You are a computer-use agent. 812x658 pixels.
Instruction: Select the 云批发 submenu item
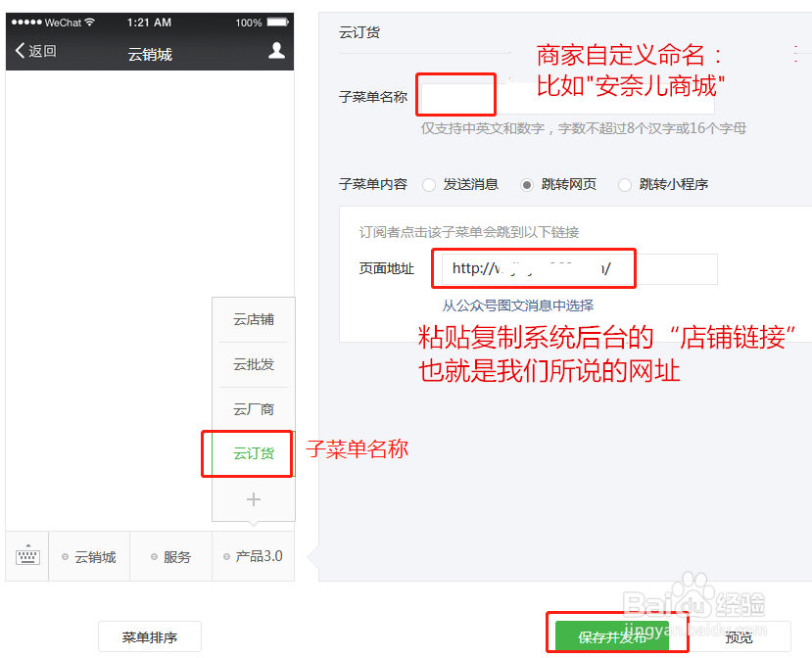tap(254, 364)
